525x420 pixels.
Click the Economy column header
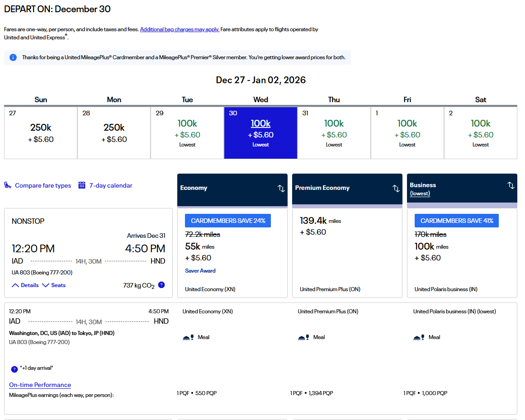[232, 190]
